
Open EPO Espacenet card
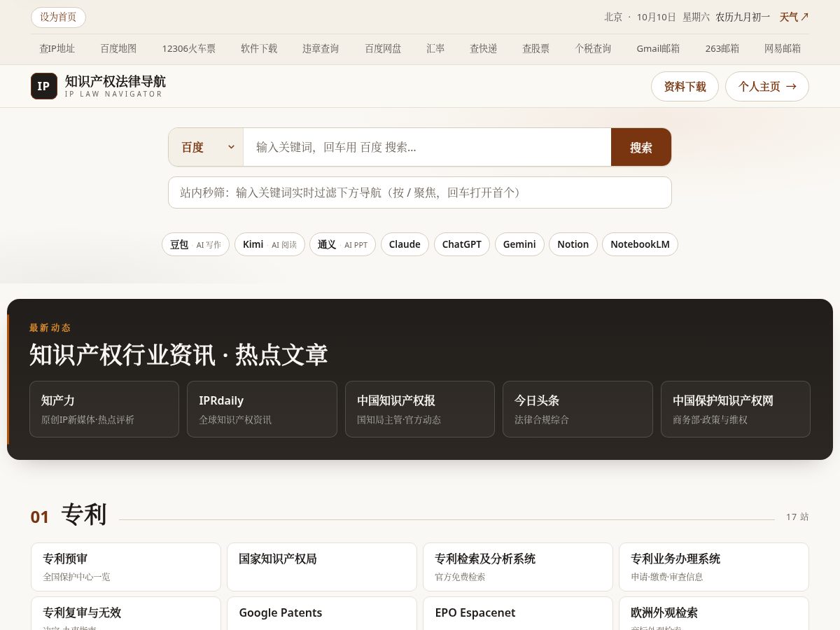518,613
